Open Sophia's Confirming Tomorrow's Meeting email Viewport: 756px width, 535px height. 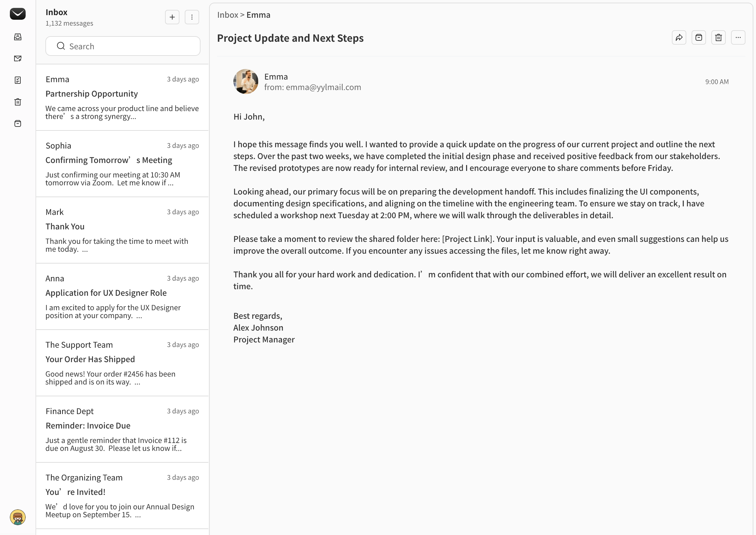122,164
